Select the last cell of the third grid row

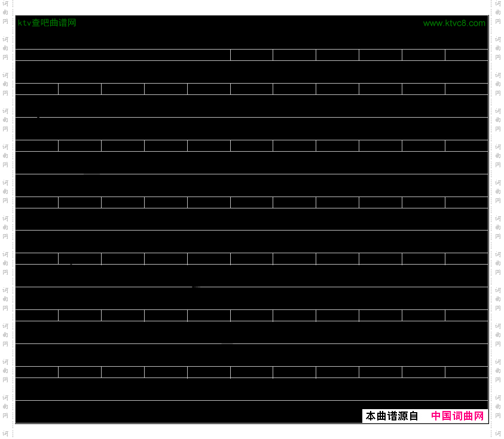(466, 146)
